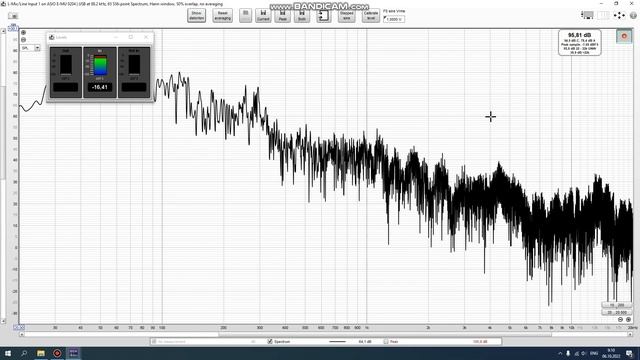Click the vertical scrollbar up arrow
Viewport: 640px width, 360px height.
click(x=3, y=31)
